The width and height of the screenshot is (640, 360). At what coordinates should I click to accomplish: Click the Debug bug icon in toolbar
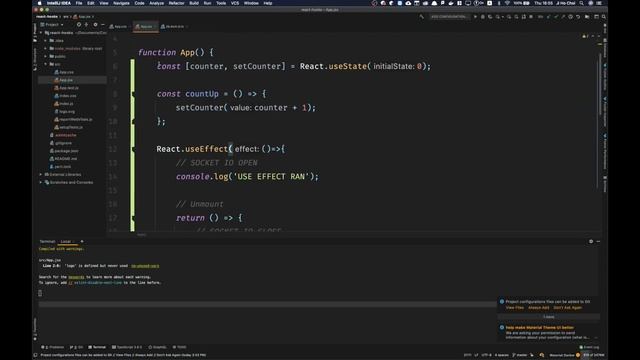(482, 17)
